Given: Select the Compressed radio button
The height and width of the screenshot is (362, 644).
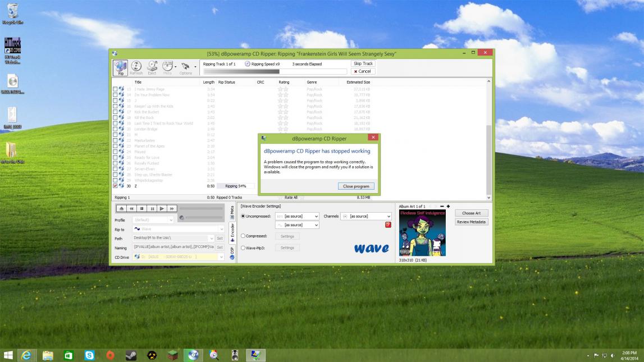Looking at the screenshot, I should point(243,236).
